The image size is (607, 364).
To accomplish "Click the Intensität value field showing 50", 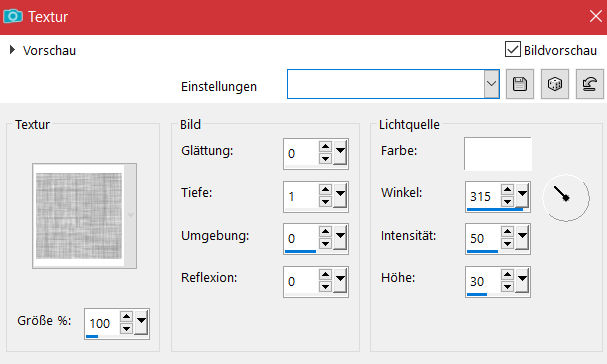I will [483, 238].
